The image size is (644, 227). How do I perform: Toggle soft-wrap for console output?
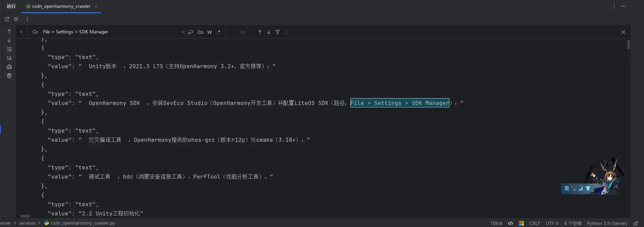click(x=9, y=49)
